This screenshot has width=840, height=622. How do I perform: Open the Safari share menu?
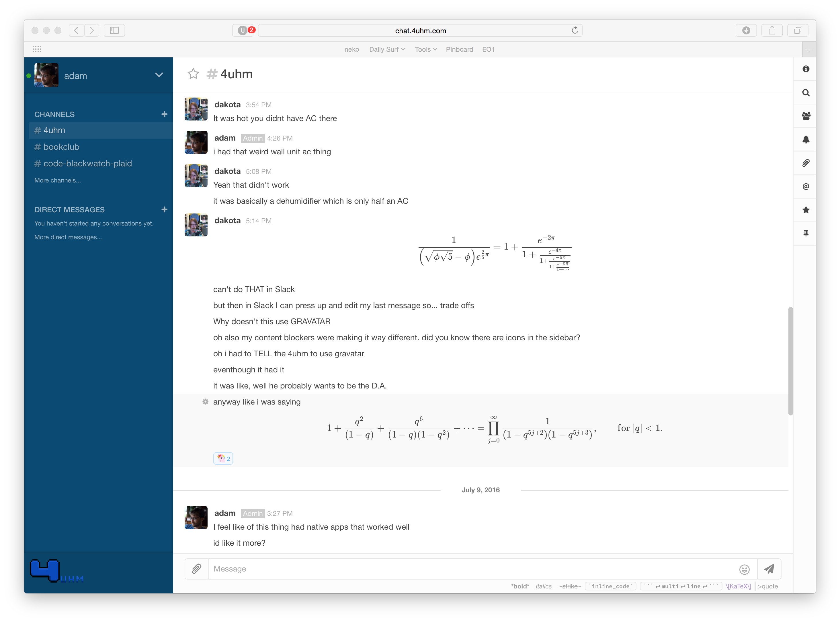click(x=771, y=30)
